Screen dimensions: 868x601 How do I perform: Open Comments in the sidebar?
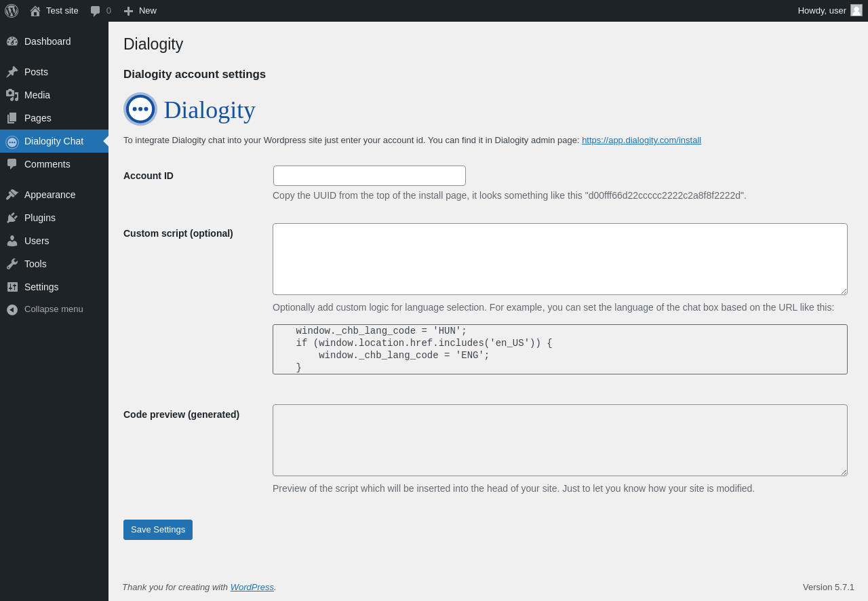pyautogui.click(x=47, y=164)
